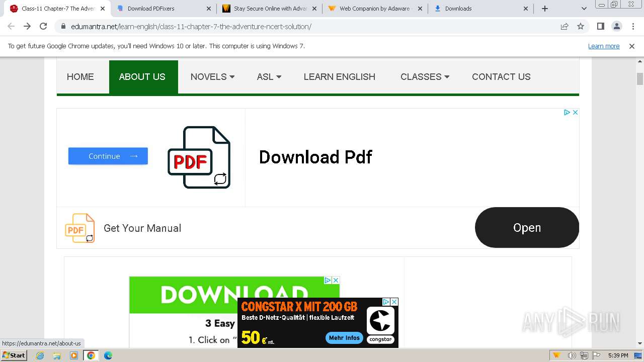Click Chrome icon in taskbar
The width and height of the screenshot is (644, 362).
click(91, 355)
